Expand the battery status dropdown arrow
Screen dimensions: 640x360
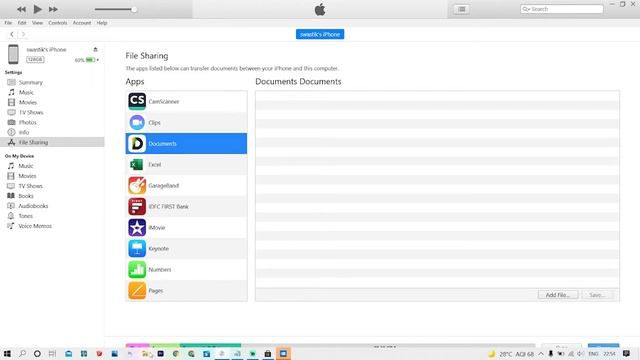click(x=98, y=60)
